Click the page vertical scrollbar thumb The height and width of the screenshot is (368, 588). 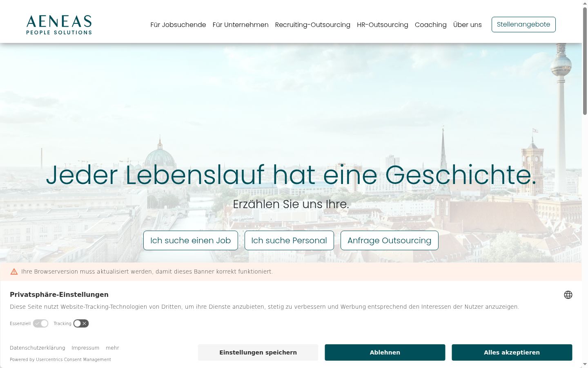coord(585,61)
